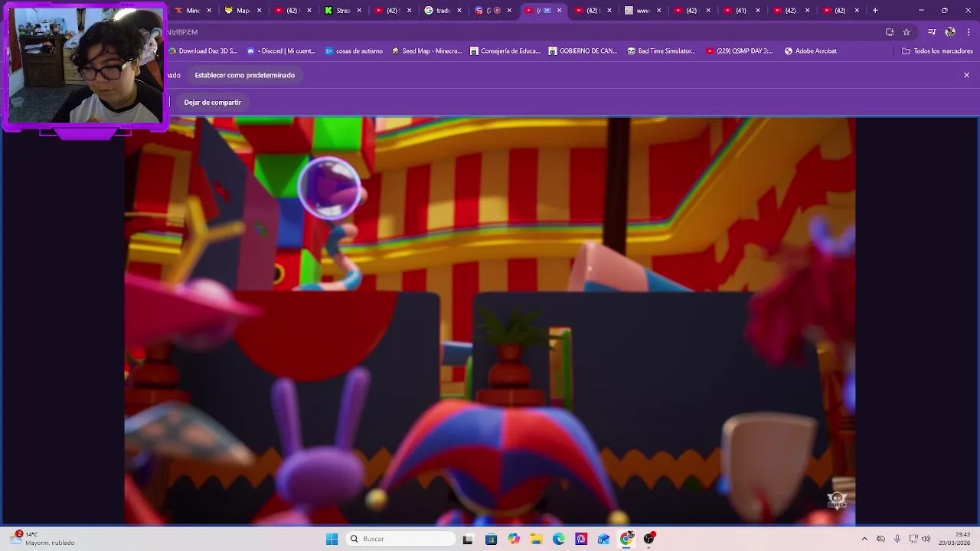The width and height of the screenshot is (980, 551).
Task: Open the purple app icon in taskbar
Action: 581,539
